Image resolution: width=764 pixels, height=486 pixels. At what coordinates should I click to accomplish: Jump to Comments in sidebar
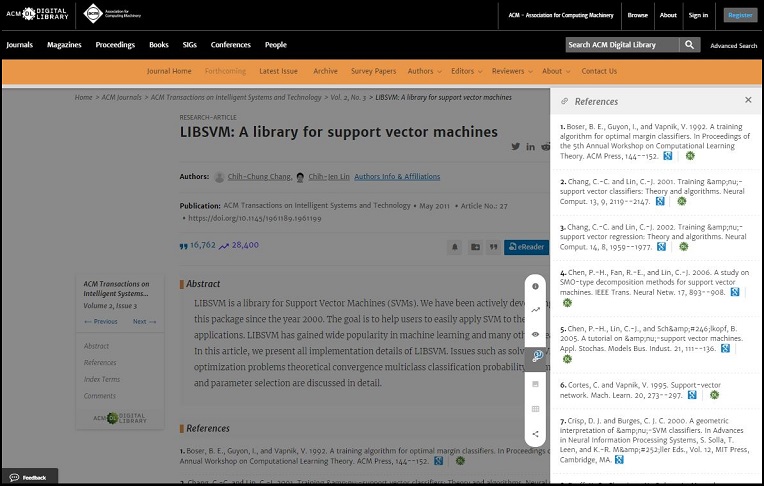pyautogui.click(x=100, y=396)
